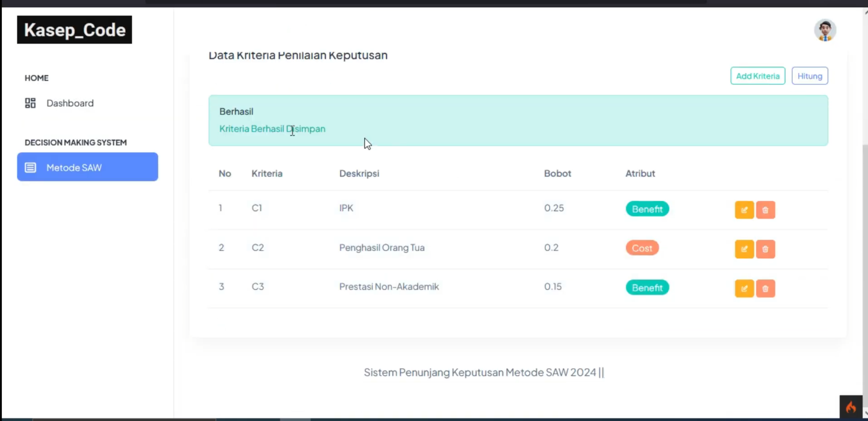
Task: Click the 'Kriteria' column header
Action: click(267, 173)
